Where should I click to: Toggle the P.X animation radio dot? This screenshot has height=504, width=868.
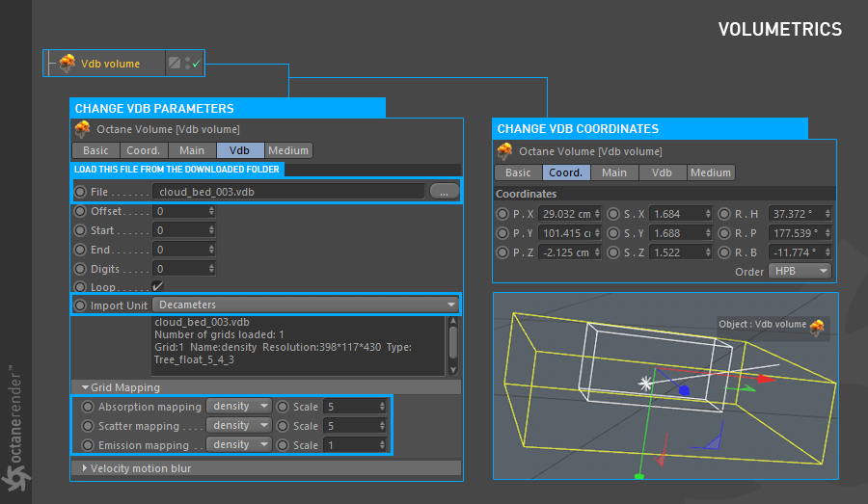502,214
